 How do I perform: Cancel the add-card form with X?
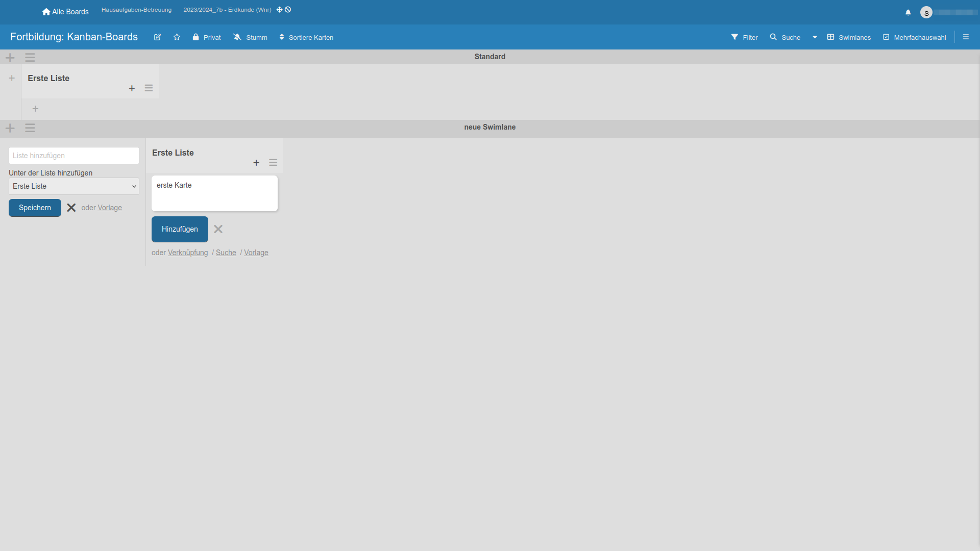(218, 229)
